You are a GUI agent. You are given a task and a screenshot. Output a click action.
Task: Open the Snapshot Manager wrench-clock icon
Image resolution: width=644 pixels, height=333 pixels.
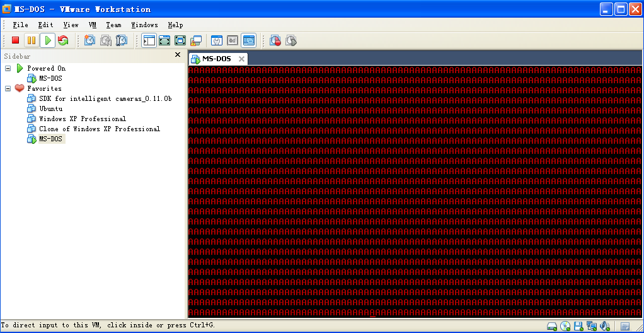pyautogui.click(x=122, y=40)
